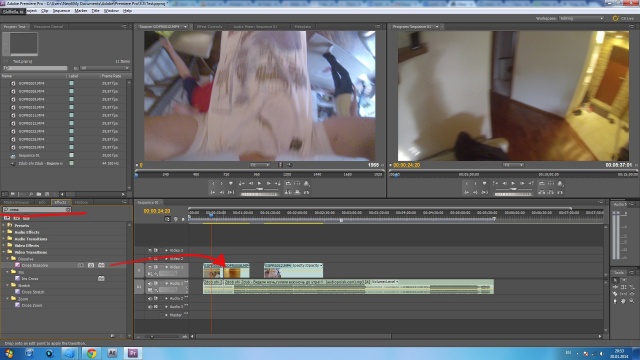This screenshot has width=640, height=360.
Task: Open the Workspace dropdown
Action: pos(581,18)
